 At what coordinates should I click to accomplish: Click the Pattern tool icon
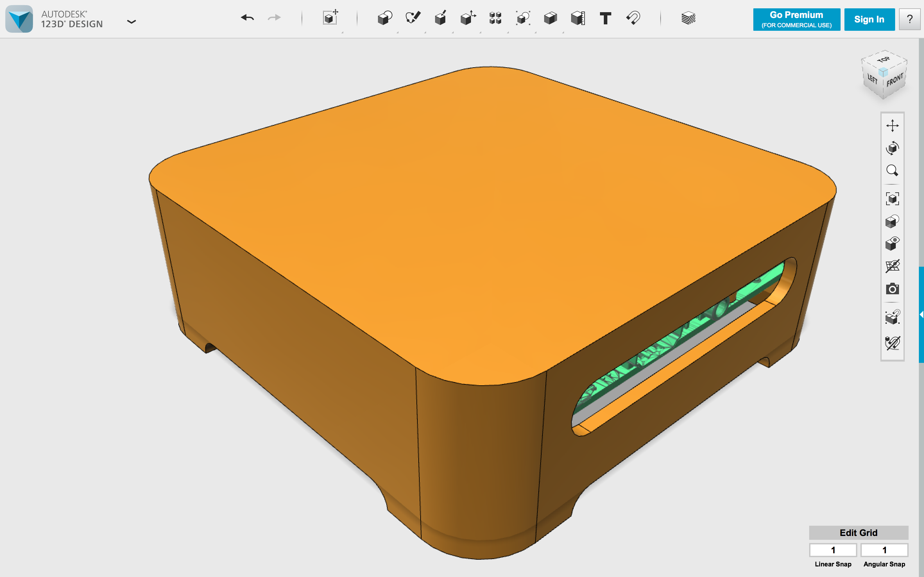(x=495, y=18)
